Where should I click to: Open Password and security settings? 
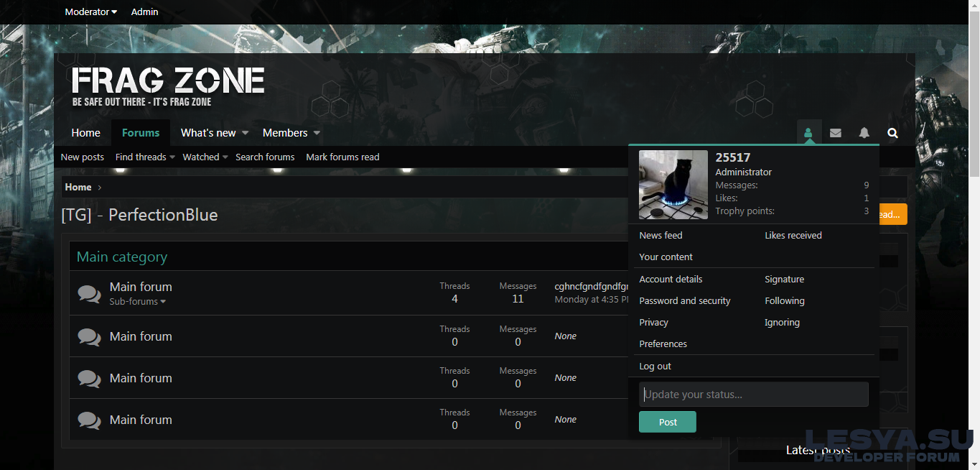click(x=684, y=300)
